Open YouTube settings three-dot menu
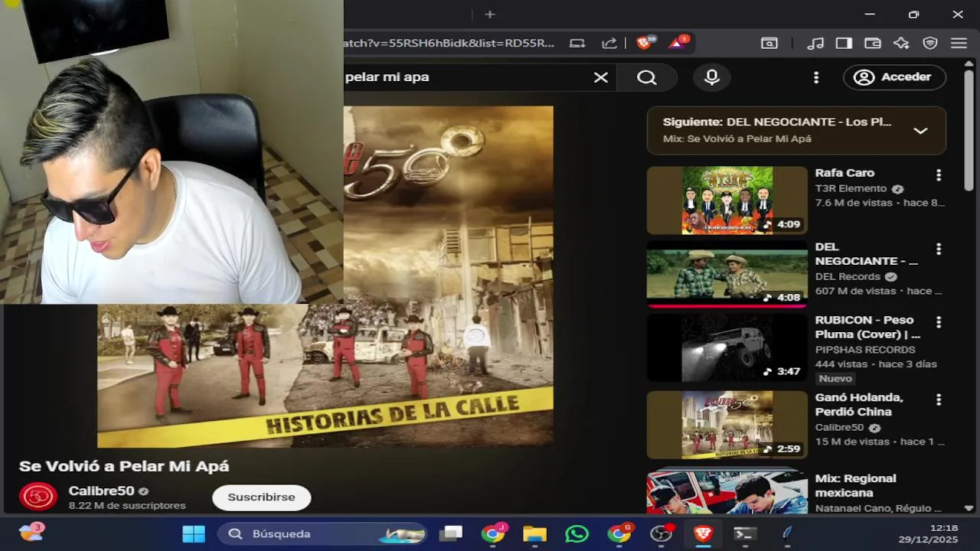The image size is (980, 551). click(x=816, y=77)
